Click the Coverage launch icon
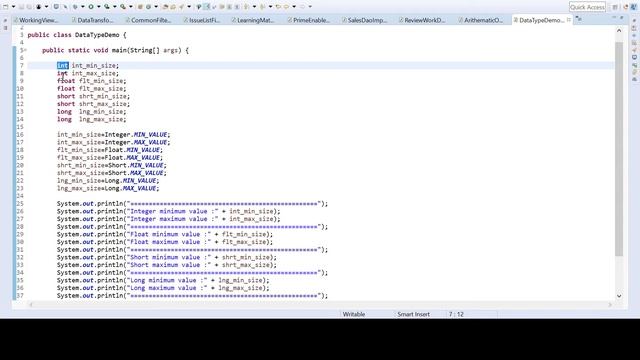Image resolution: width=640 pixels, height=360 pixels. pos(107,7)
